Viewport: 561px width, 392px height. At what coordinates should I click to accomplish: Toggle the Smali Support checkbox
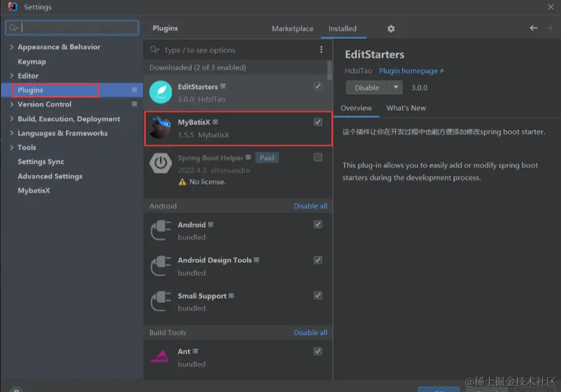(318, 295)
